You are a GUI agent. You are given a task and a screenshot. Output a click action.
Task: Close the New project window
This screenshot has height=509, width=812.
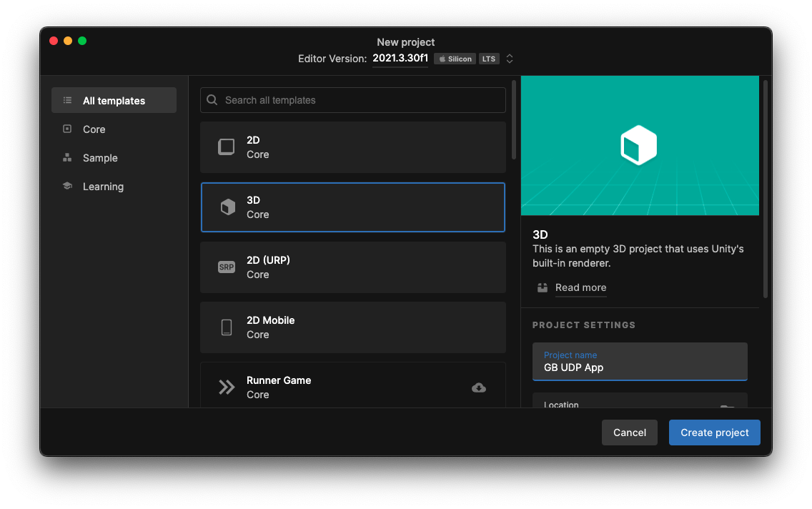coord(54,41)
